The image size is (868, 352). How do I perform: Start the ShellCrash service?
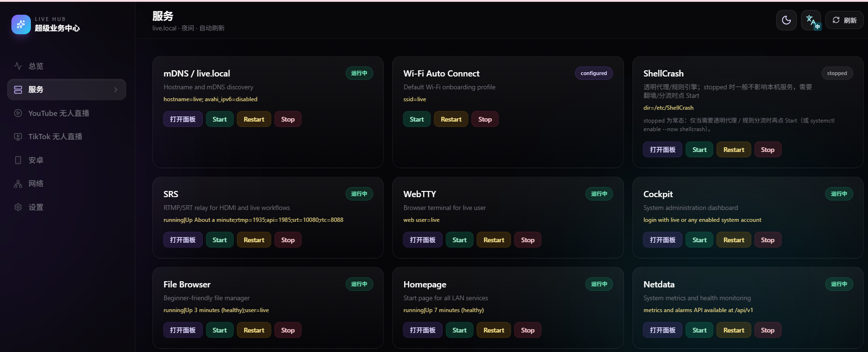point(699,150)
